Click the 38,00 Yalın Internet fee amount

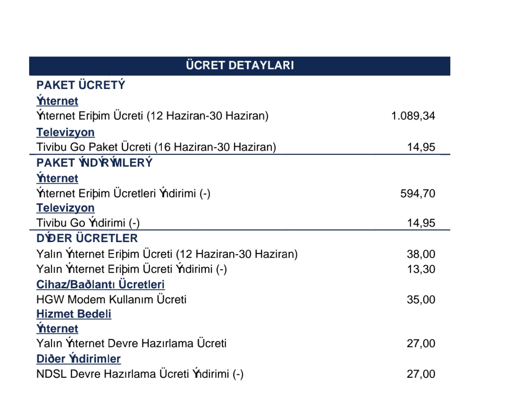[421, 254]
